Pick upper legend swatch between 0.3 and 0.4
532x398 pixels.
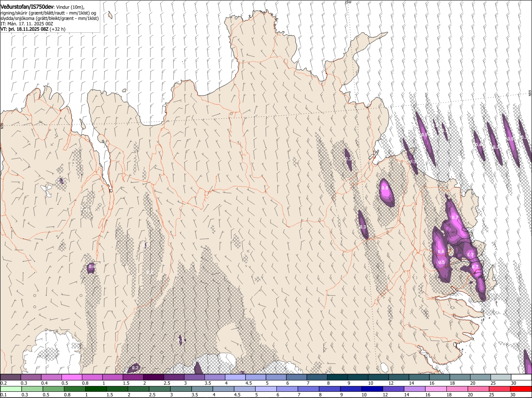31,377
